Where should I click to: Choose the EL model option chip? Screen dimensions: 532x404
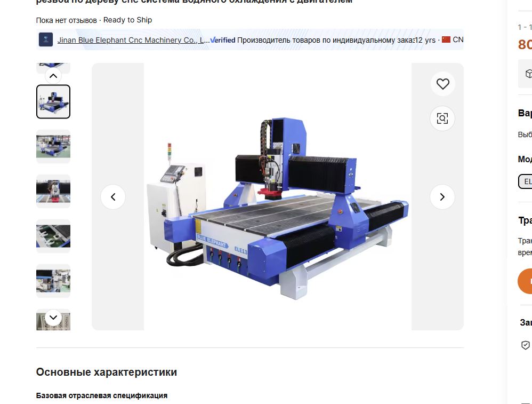point(525,181)
